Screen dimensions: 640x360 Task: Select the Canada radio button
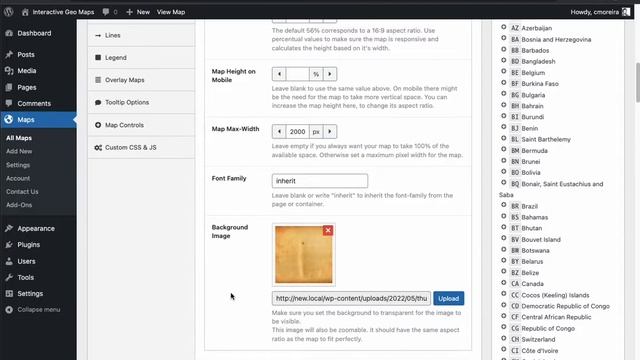pyautogui.click(x=504, y=283)
